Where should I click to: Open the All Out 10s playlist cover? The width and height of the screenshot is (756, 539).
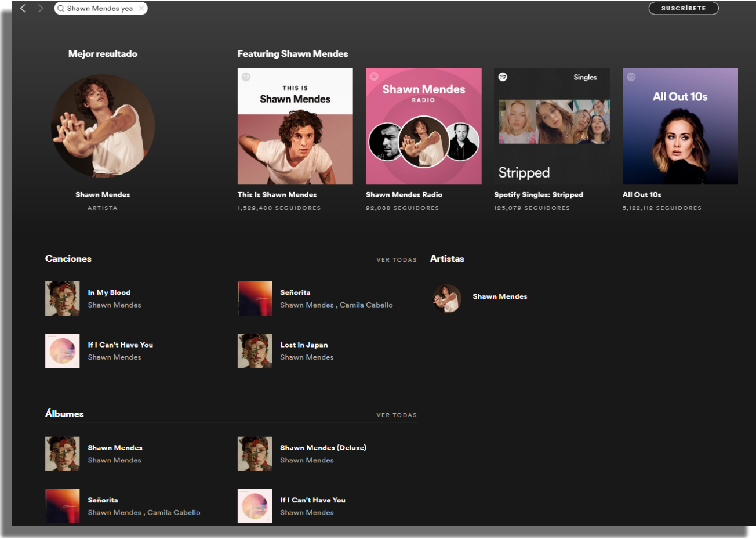pos(680,126)
